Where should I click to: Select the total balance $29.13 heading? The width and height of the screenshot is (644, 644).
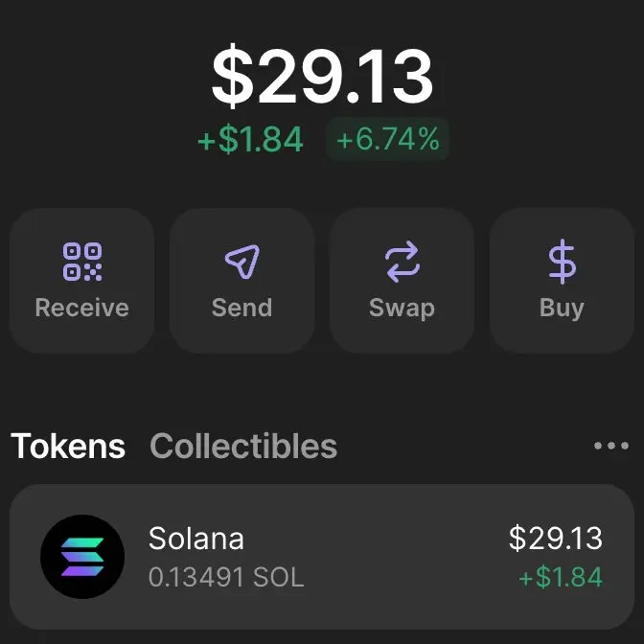pyautogui.click(x=322, y=77)
